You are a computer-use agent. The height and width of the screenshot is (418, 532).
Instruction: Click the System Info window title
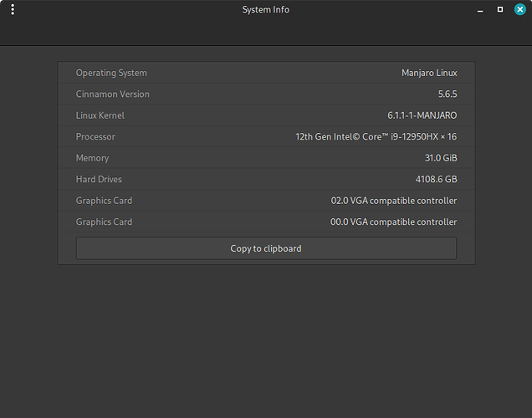click(266, 9)
